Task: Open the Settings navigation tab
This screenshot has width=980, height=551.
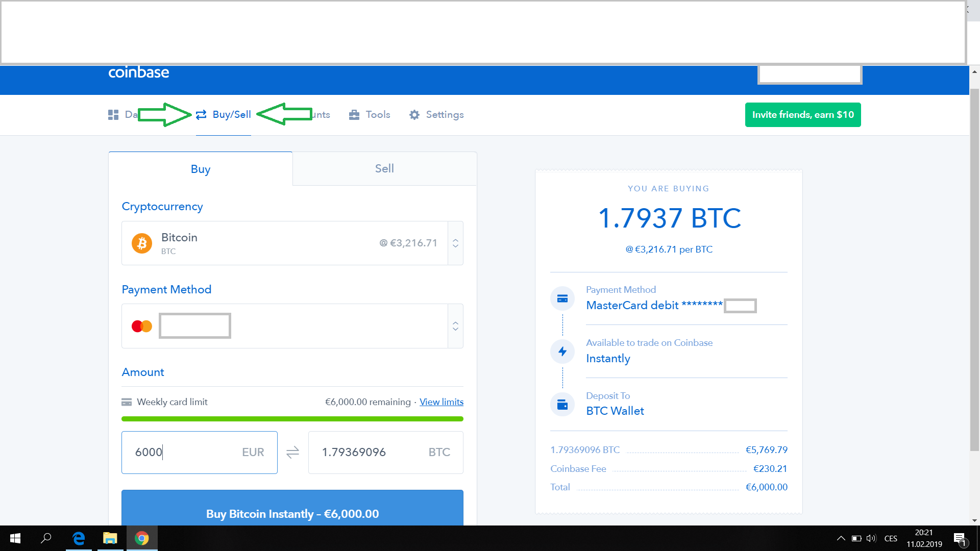Action: point(436,115)
